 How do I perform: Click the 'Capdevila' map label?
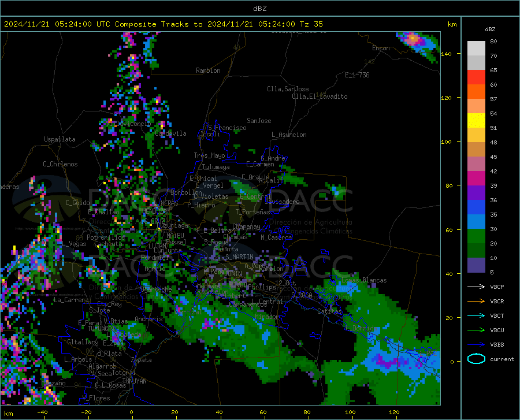[170, 133]
